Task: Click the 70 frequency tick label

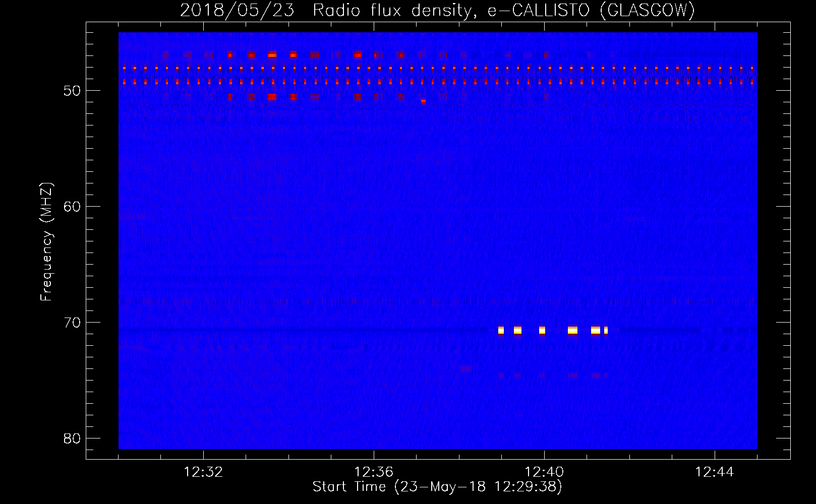Action: [72, 323]
